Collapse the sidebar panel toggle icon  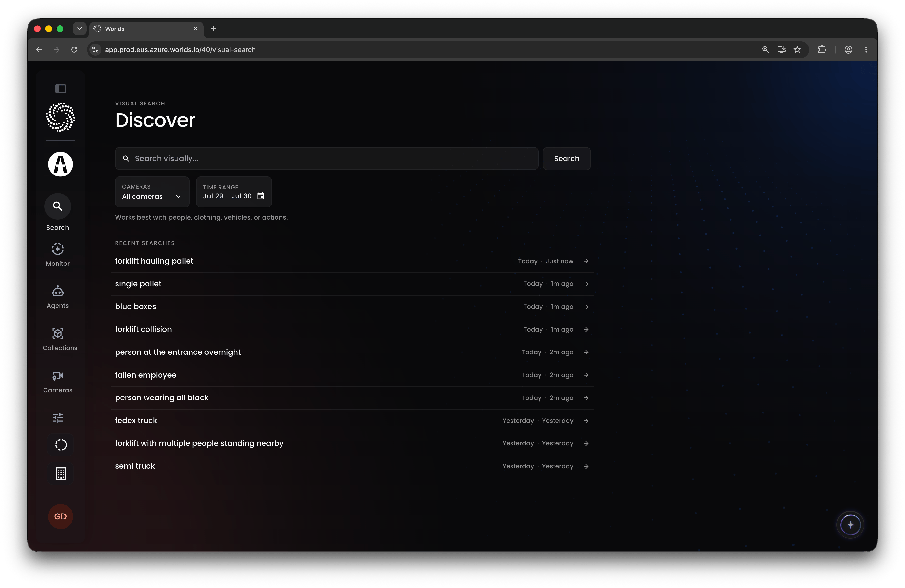coord(60,89)
